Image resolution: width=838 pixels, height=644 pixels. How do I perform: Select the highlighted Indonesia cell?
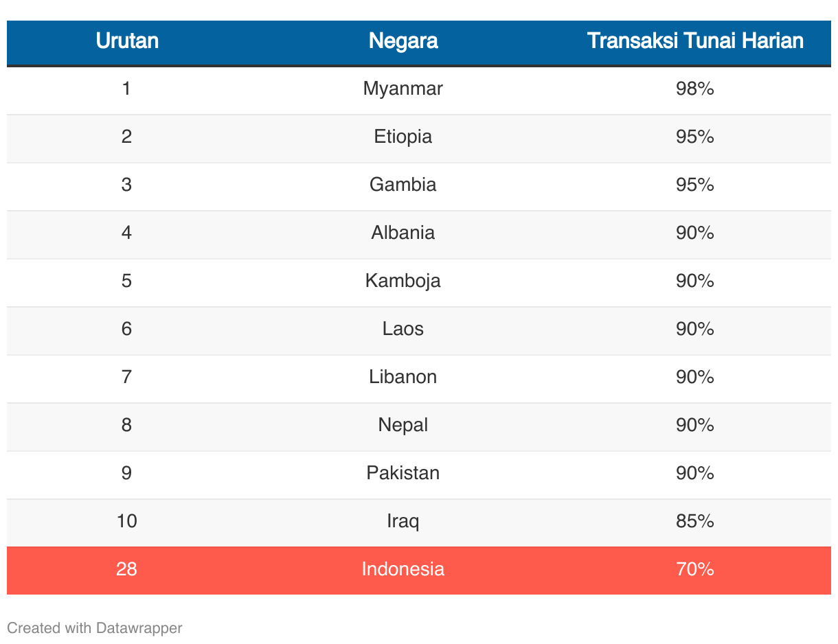(x=403, y=569)
